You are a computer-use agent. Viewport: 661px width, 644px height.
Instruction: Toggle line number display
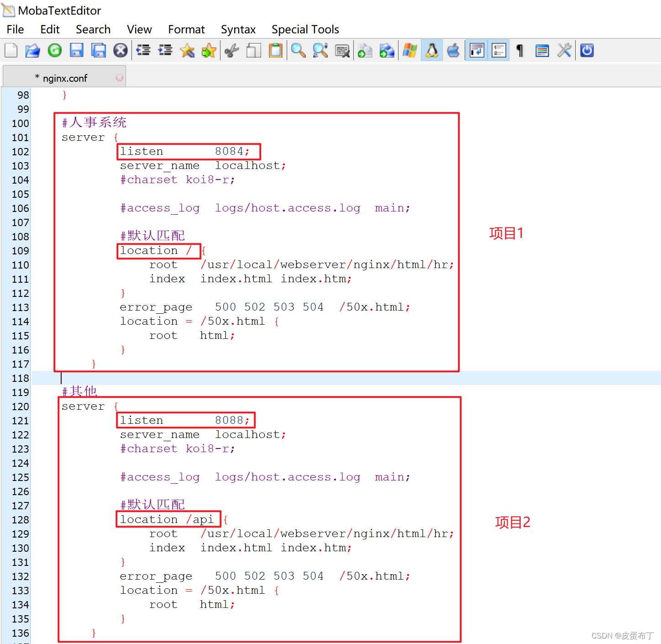498,50
